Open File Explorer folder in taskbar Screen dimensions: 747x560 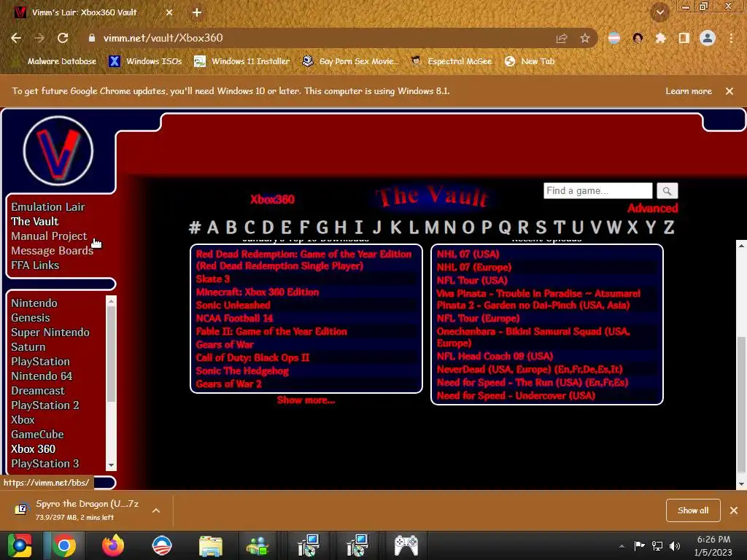pyautogui.click(x=211, y=545)
